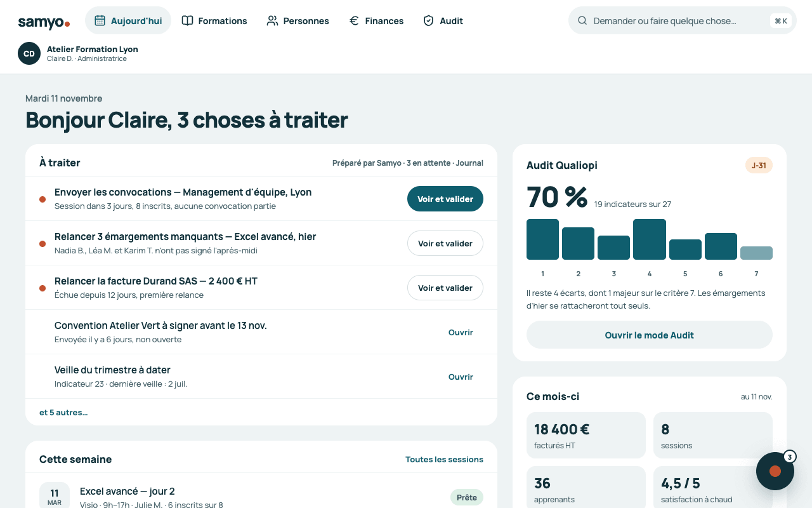Select the lighter criterion 7 bar
The width and height of the screenshot is (812, 508).
756,253
